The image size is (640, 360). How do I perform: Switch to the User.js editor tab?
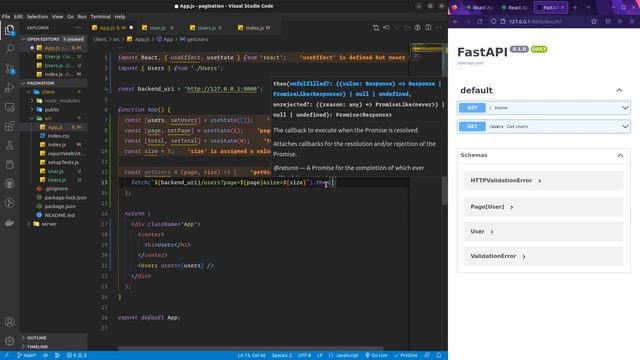coord(158,28)
